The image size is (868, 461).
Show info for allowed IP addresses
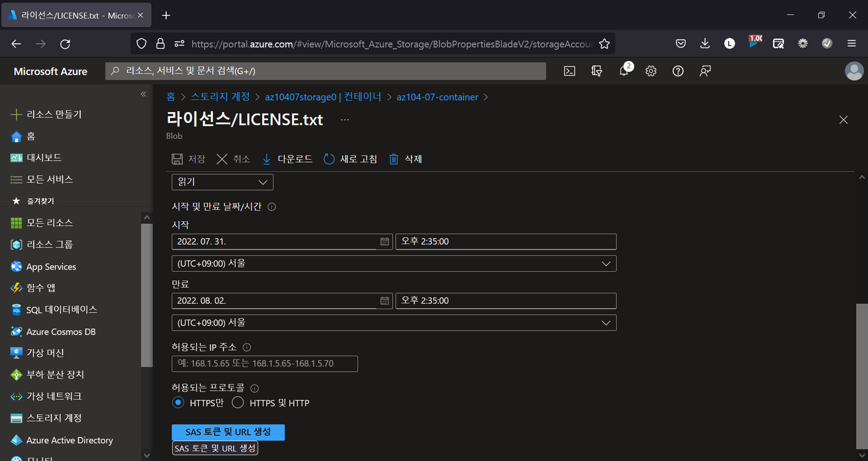247,347
